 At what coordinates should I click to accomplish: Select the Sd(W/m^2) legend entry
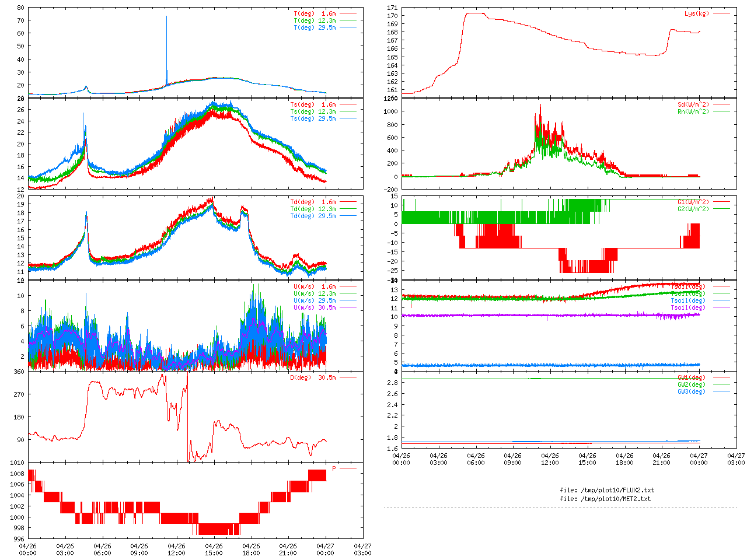(x=693, y=104)
